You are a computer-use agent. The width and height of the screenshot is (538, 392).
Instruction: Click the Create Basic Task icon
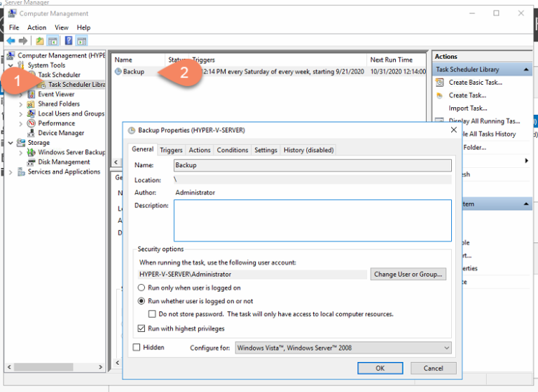pos(440,83)
